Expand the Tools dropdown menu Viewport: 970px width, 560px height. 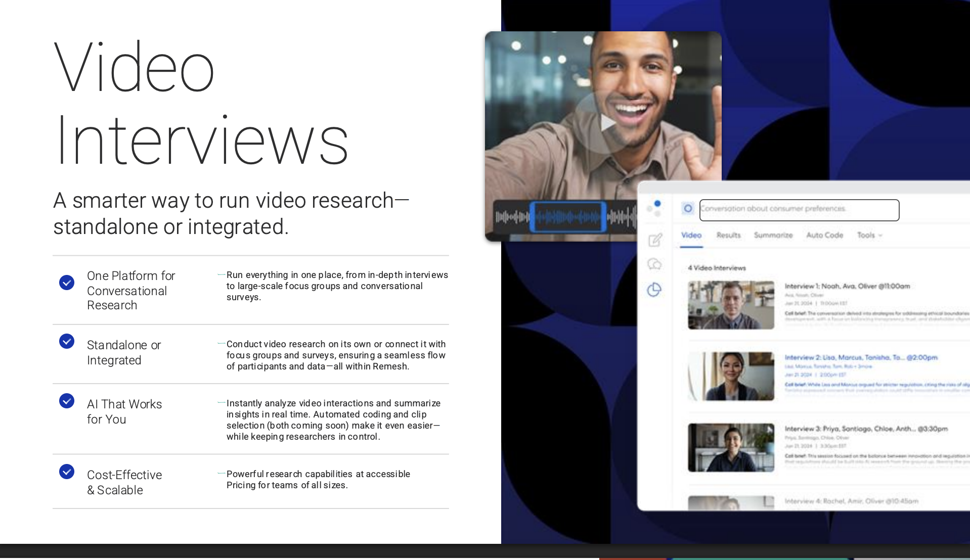[869, 235]
